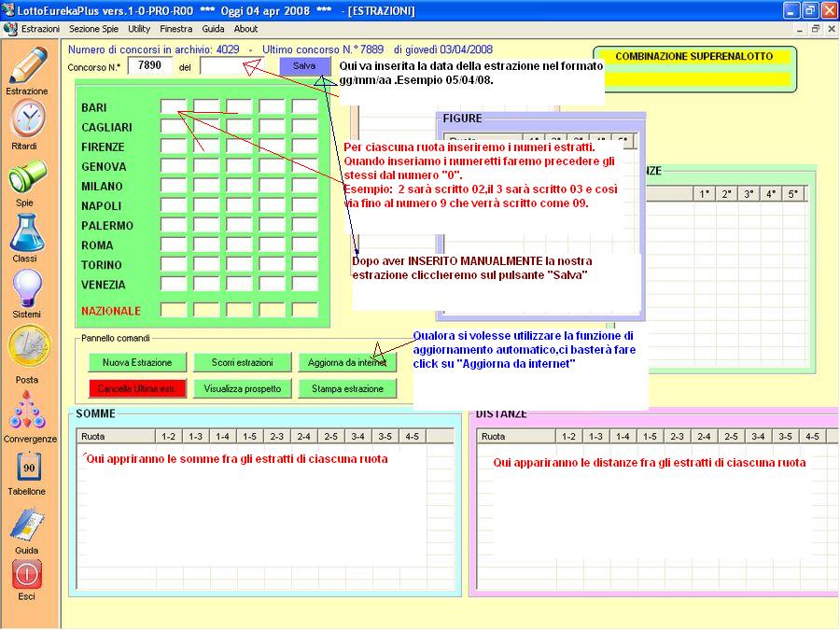Image resolution: width=840 pixels, height=630 pixels.
Task: Click the first number box for BARI
Action: [174, 106]
